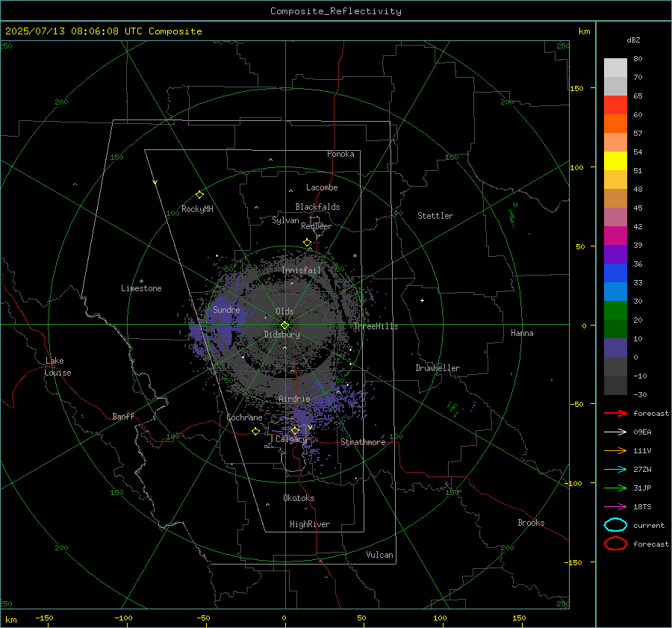Click the Sundre city label
This screenshot has height=628, width=672.
point(226,309)
